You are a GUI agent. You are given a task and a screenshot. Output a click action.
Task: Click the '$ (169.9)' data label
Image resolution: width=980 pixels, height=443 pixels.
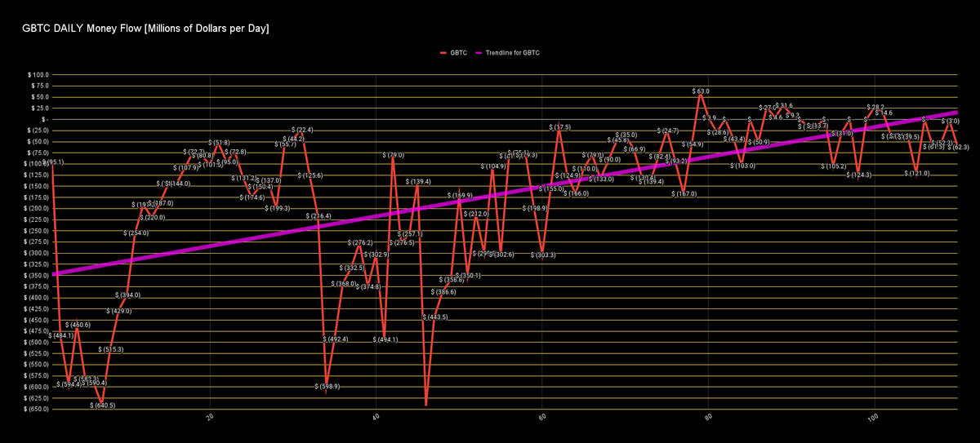460,196
